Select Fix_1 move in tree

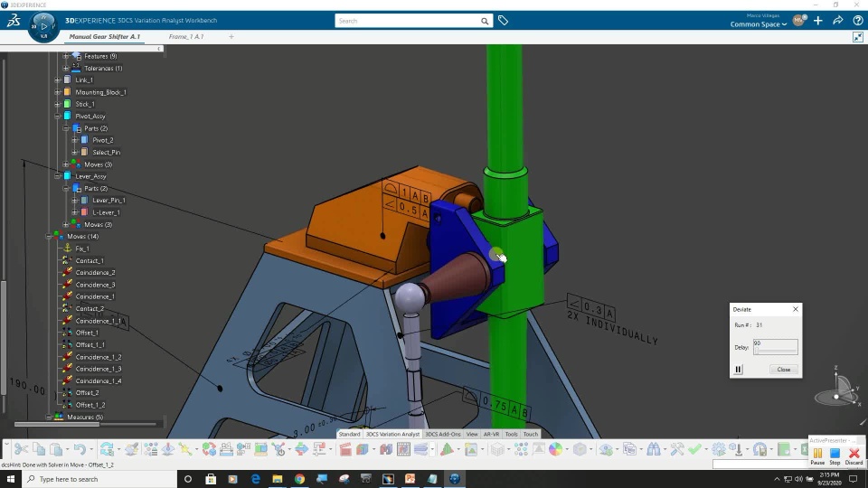tap(82, 249)
